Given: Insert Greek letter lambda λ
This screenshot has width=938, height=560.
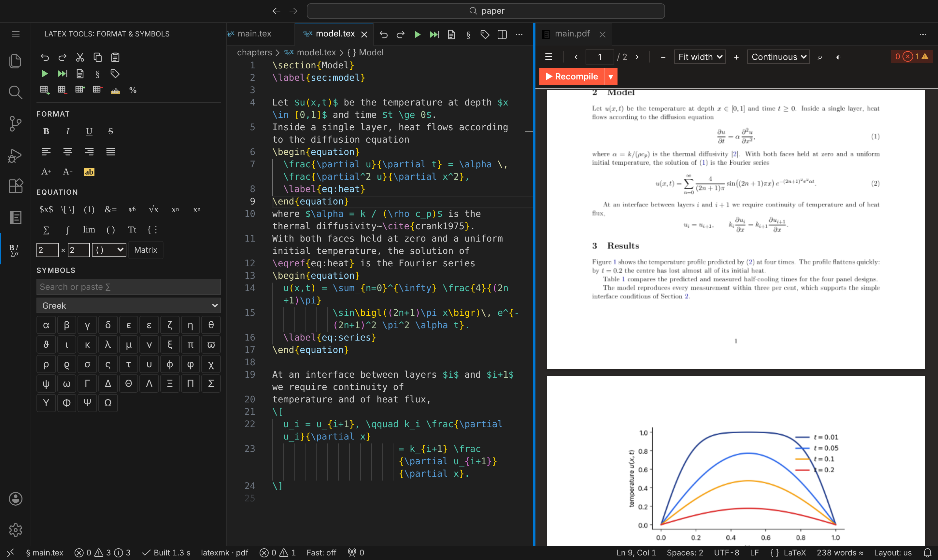Looking at the screenshot, I should coord(108,344).
